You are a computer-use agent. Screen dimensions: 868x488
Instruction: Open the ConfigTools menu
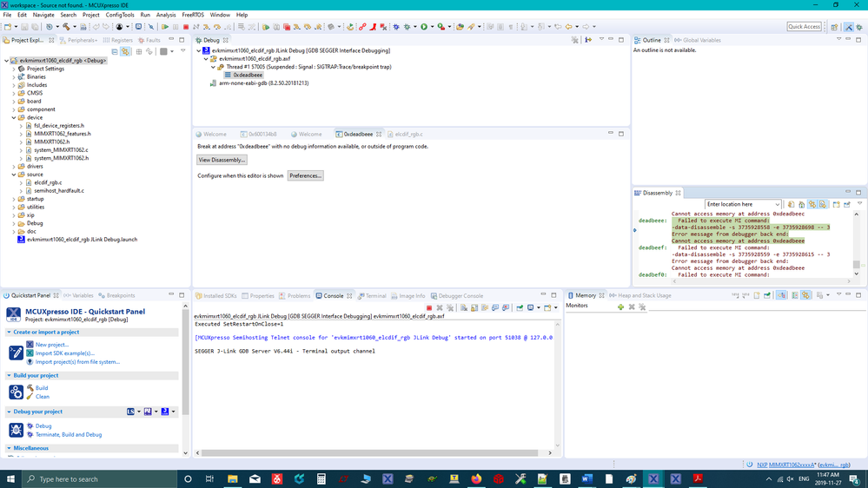click(120, 15)
